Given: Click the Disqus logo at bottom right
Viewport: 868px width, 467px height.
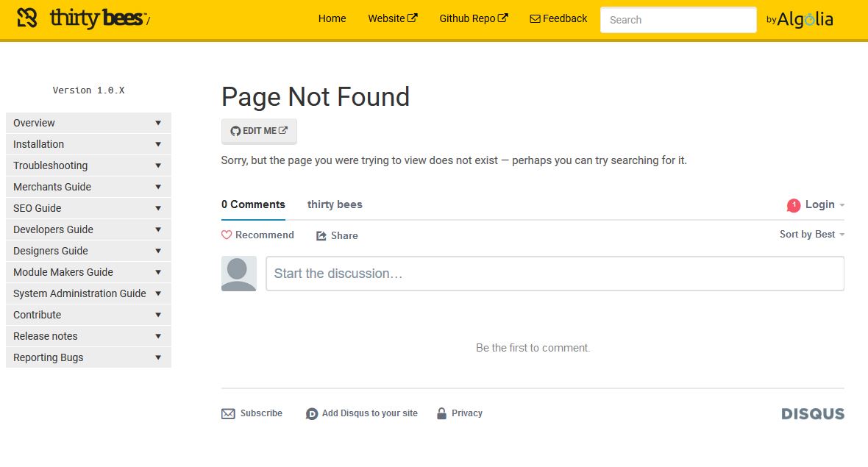Looking at the screenshot, I should click(813, 414).
